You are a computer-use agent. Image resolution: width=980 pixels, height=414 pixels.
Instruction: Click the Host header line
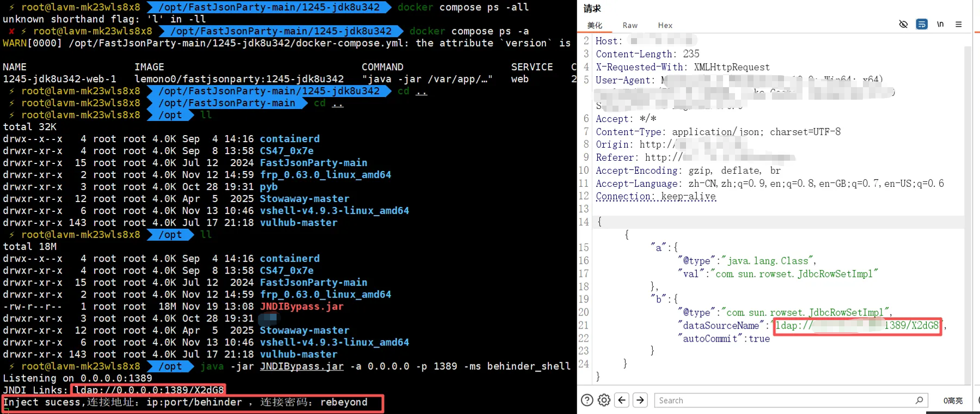coord(646,41)
